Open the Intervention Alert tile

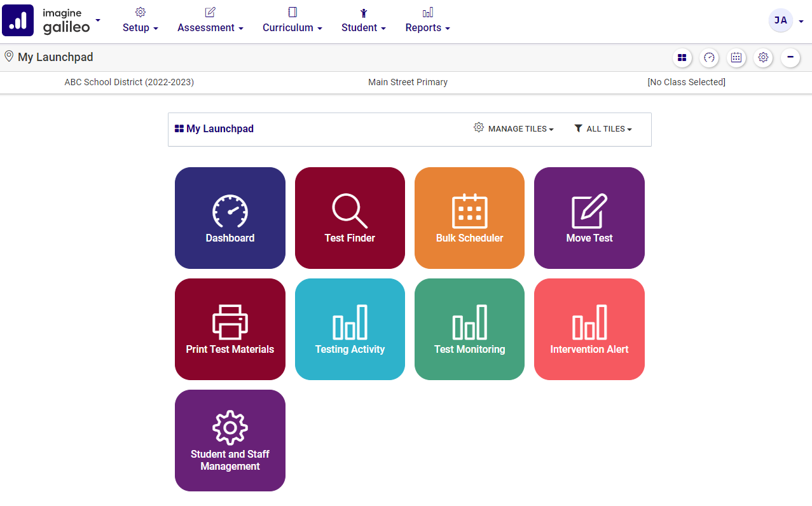(589, 329)
